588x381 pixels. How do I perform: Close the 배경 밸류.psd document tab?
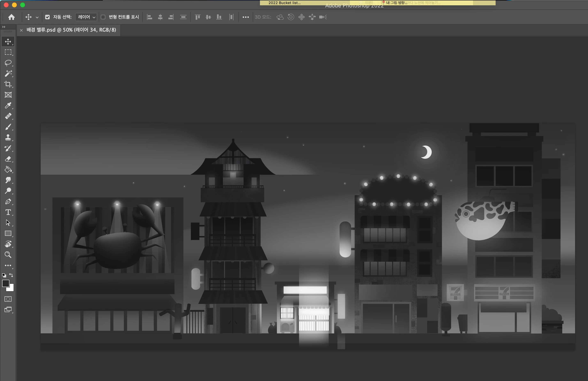tap(21, 30)
